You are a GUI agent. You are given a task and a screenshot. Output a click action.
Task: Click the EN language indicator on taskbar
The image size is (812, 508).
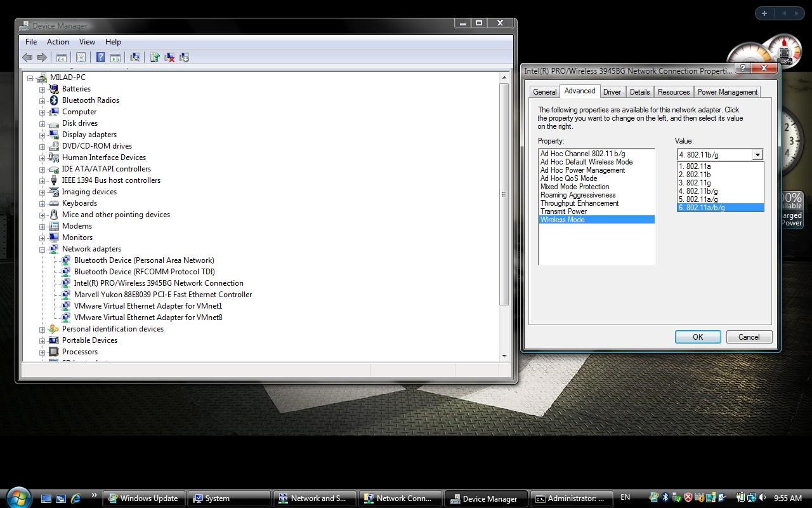tap(625, 498)
